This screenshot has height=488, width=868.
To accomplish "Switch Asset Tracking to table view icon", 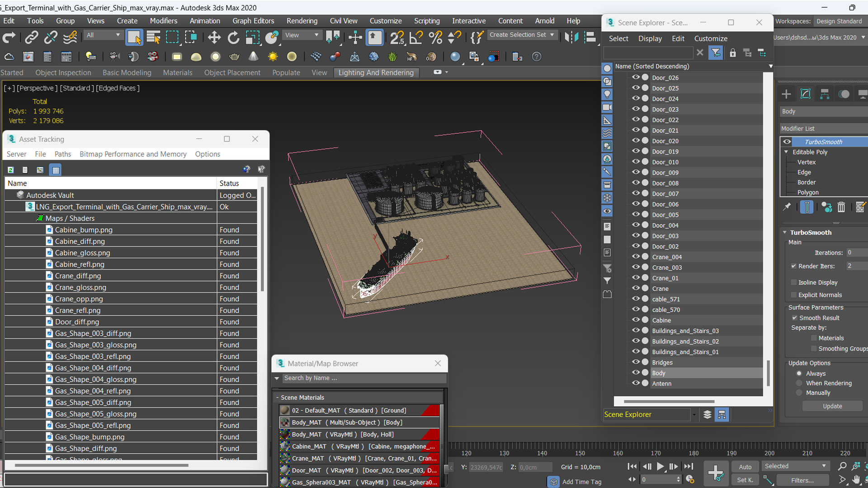I will 56,170.
